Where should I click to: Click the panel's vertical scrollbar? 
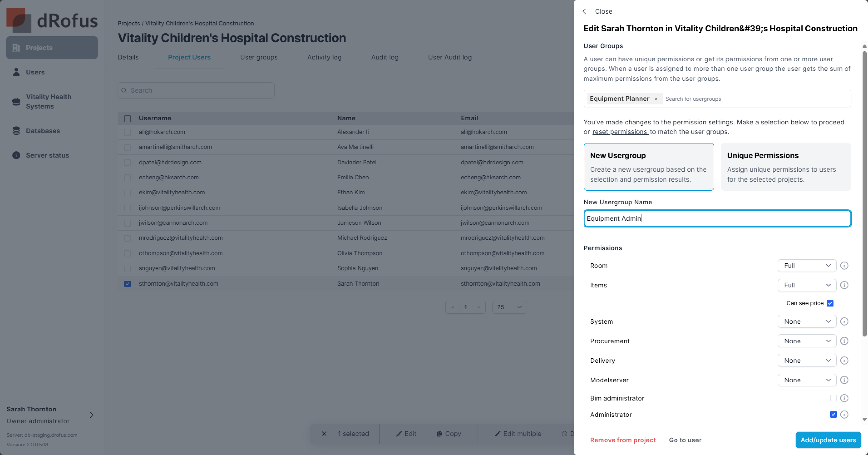864,194
